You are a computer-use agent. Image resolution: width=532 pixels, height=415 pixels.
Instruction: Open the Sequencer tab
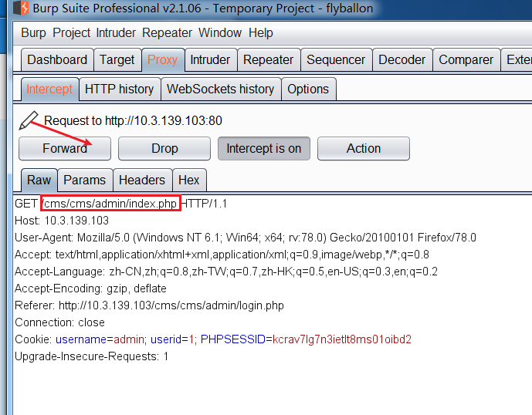336,59
